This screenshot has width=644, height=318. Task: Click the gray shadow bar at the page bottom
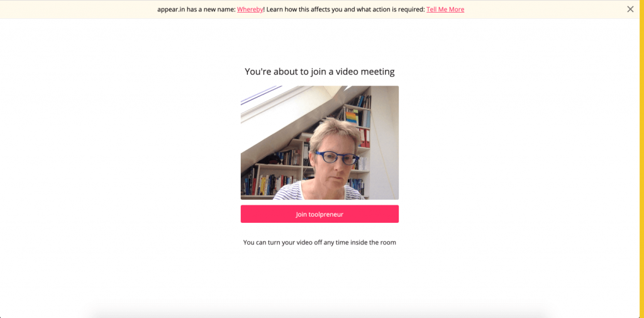[x=319, y=313]
